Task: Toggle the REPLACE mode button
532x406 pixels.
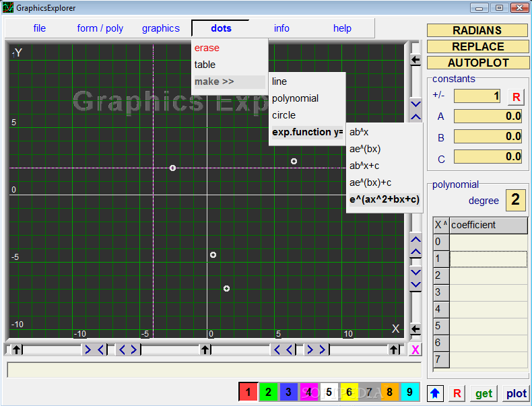Action: (477, 46)
